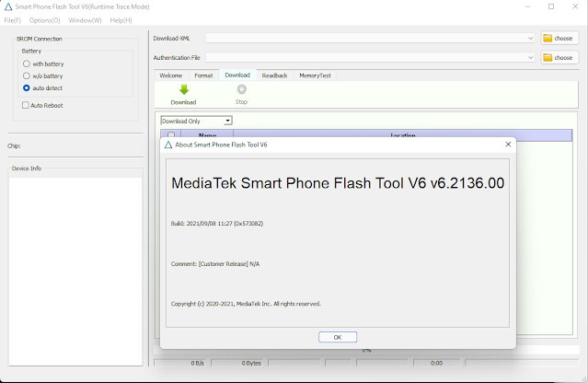Click the '0 Bytes' status bar entry
The image size is (588, 383).
click(x=251, y=363)
